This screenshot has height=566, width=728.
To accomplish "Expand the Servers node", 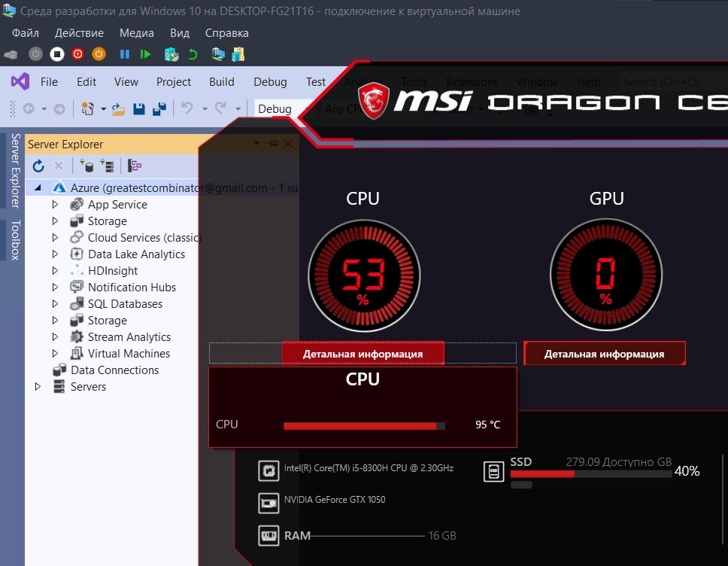I will click(38, 387).
